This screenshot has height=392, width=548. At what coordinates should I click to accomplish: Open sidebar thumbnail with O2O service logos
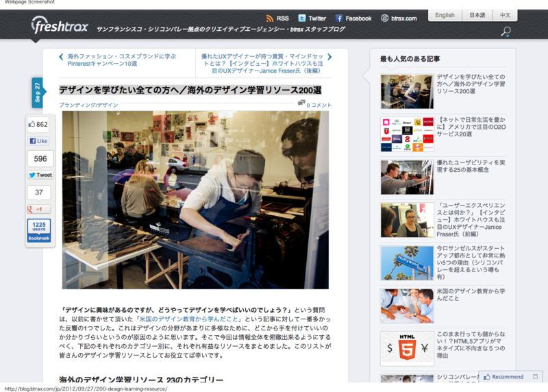pos(407,134)
